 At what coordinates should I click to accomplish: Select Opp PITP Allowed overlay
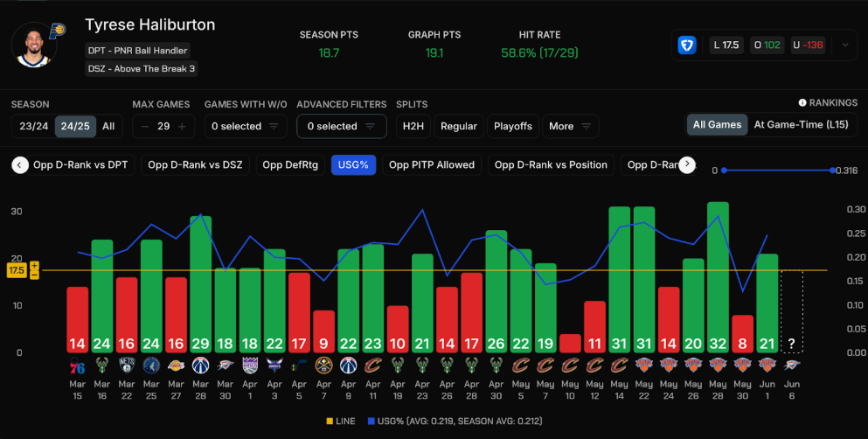[x=432, y=165]
